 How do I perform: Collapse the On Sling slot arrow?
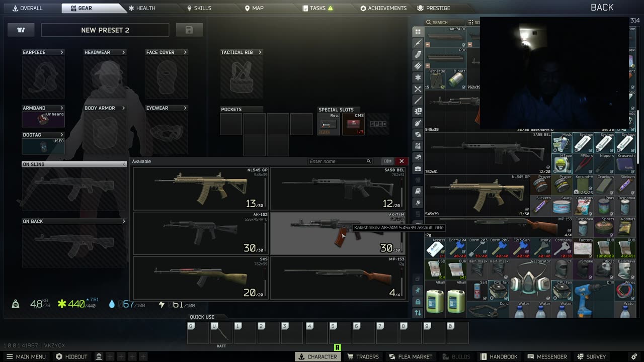pos(124,164)
